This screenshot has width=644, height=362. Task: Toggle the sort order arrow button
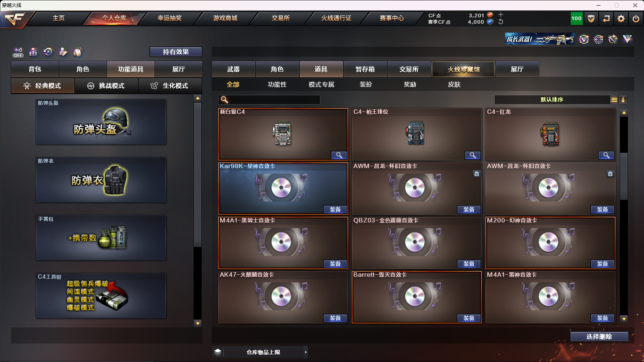click(x=623, y=100)
